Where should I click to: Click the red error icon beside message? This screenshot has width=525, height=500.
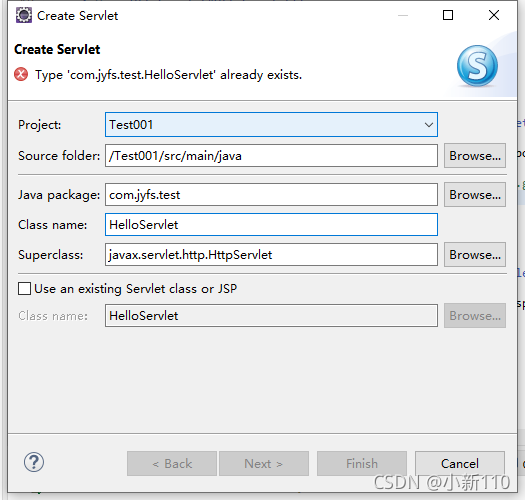point(21,74)
